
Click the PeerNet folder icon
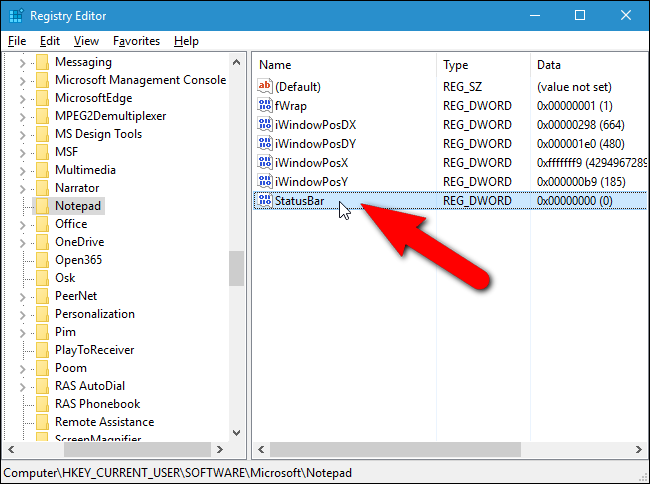pos(42,296)
